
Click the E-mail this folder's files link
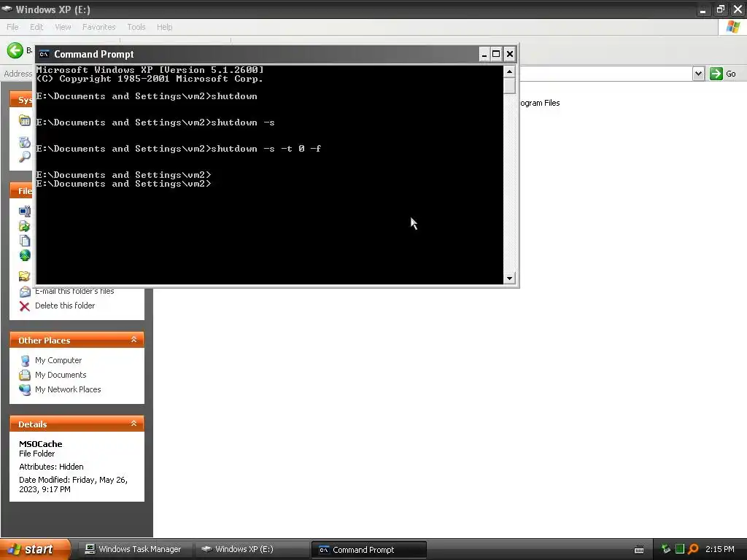74,291
